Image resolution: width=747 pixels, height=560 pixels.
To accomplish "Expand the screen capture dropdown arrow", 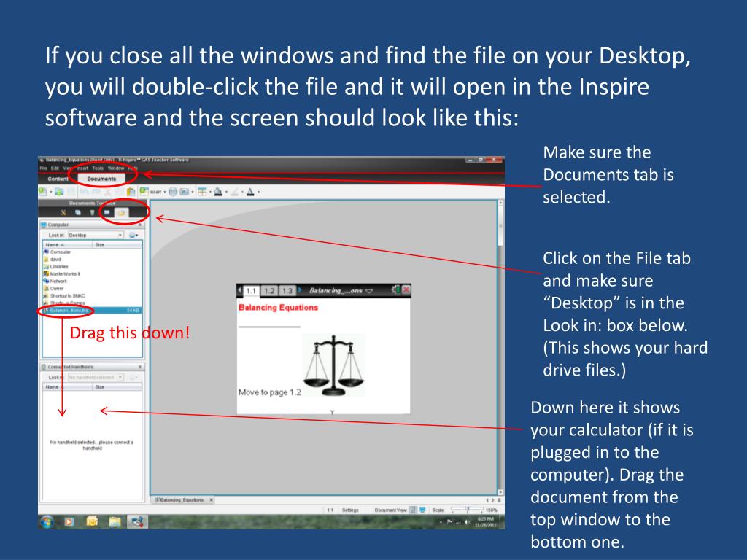I will (193, 192).
